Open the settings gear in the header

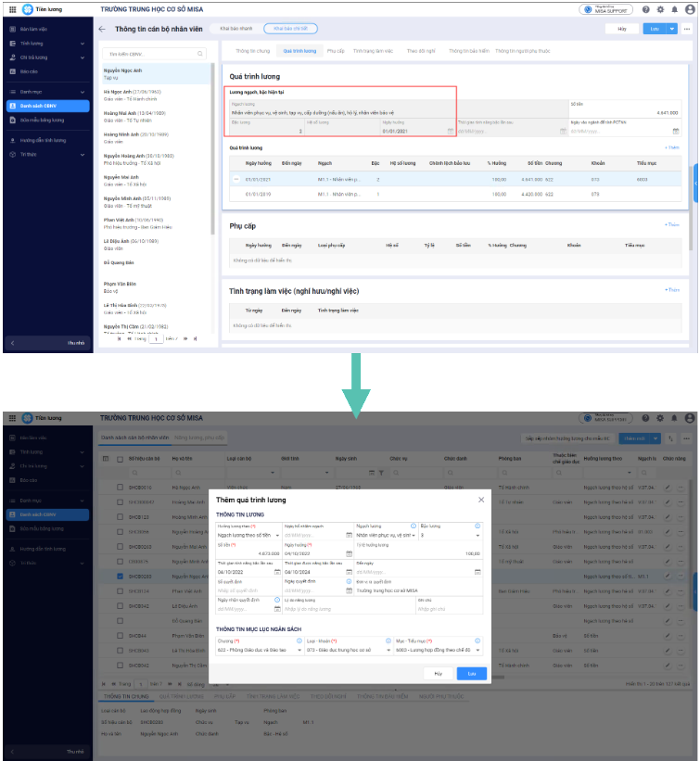pos(660,9)
